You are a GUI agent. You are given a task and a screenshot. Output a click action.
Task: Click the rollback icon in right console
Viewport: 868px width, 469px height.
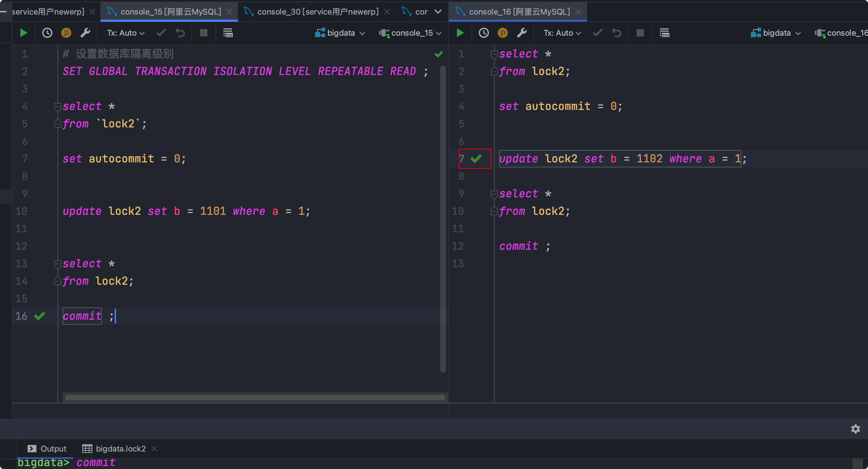click(x=617, y=33)
